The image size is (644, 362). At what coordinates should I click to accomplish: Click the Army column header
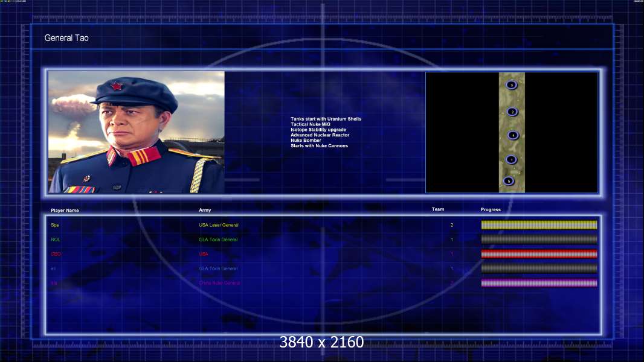coord(205,210)
